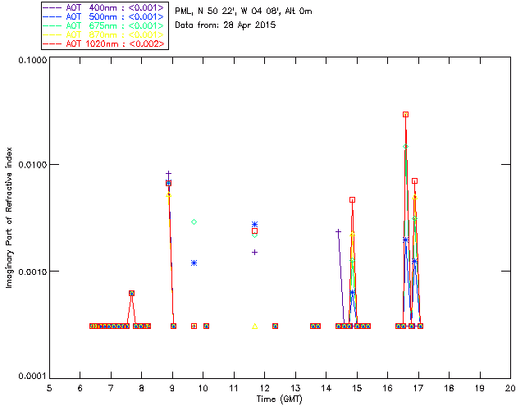This screenshot has width=525, height=420.
Task: Click the x-axis tick label 7
Action: (x=111, y=388)
